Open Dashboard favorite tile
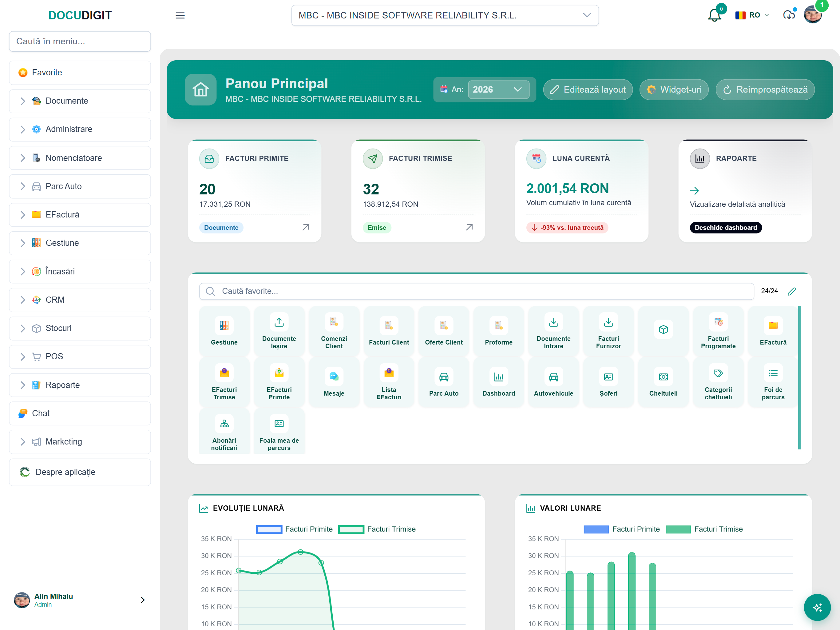Screen dimensions: 840x630 click(499, 382)
